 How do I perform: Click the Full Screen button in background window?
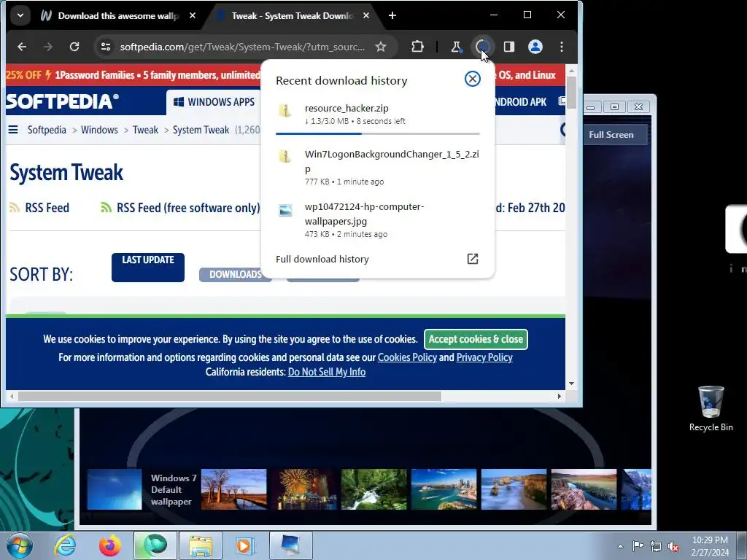pos(611,135)
